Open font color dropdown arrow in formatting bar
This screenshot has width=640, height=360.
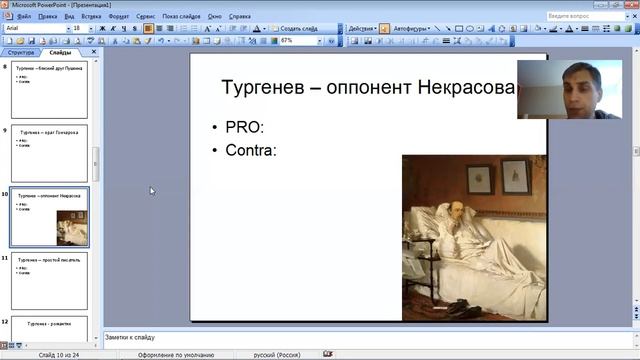(264, 29)
